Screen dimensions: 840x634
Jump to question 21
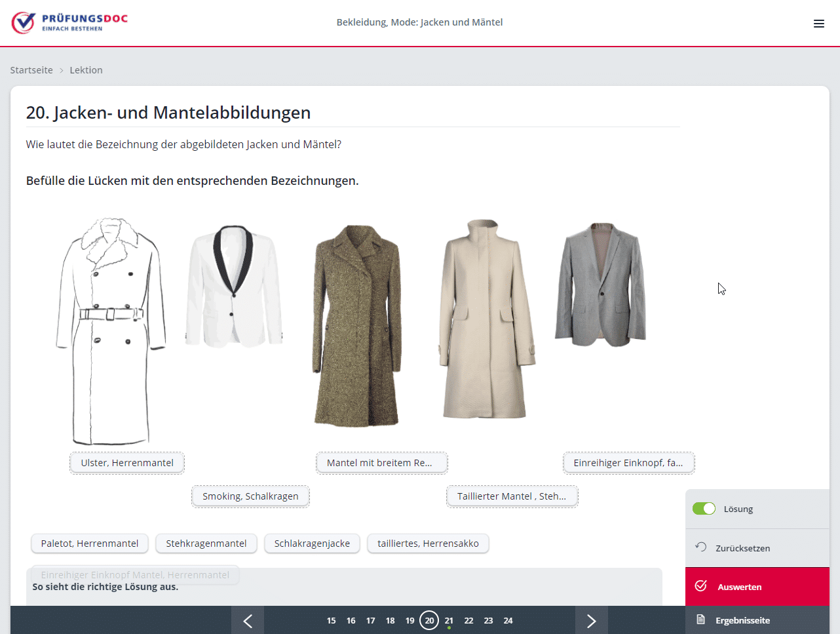click(x=449, y=620)
